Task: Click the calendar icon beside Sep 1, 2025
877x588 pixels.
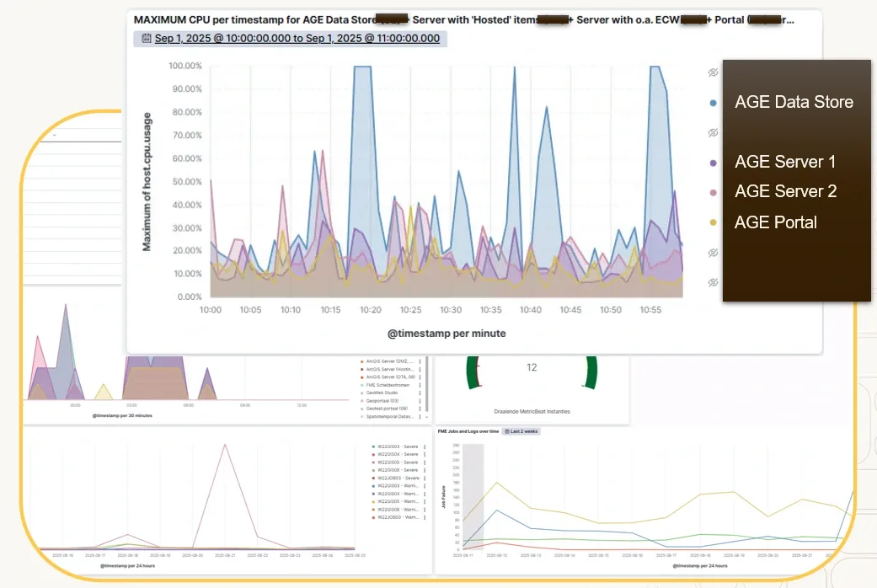Action: click(146, 38)
